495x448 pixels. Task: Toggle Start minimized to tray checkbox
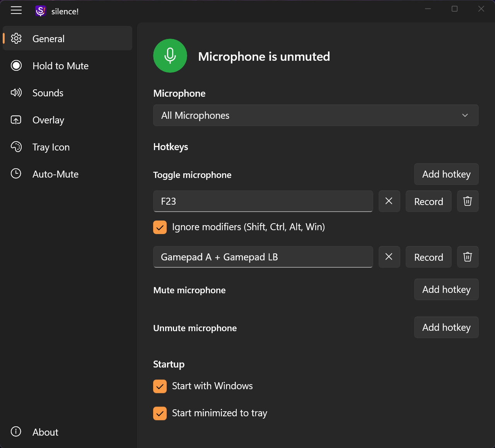point(160,413)
